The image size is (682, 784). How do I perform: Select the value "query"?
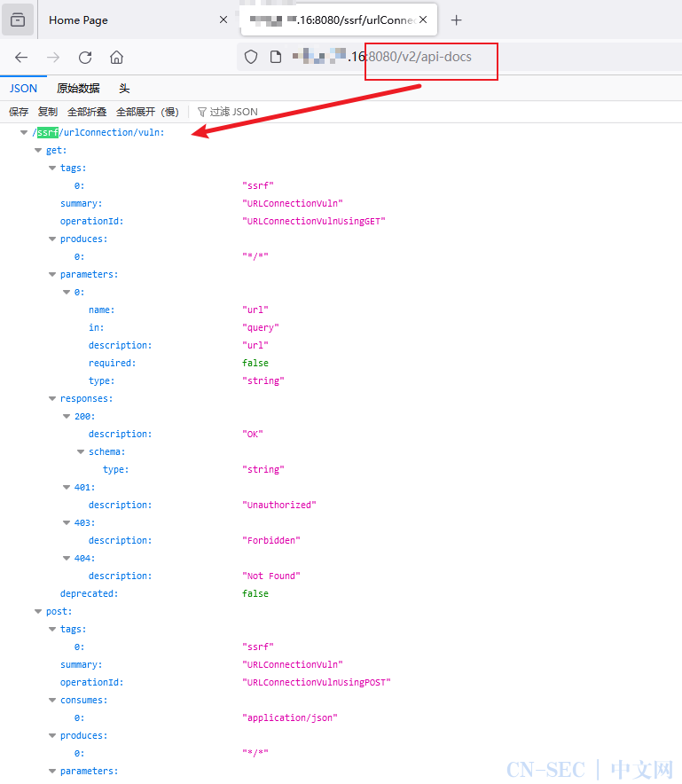tap(261, 327)
